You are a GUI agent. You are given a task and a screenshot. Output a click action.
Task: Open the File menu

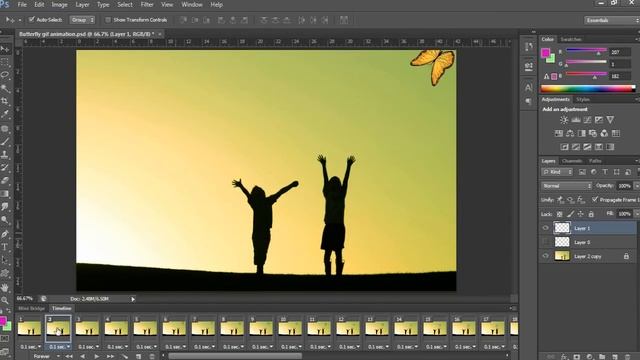[22, 5]
